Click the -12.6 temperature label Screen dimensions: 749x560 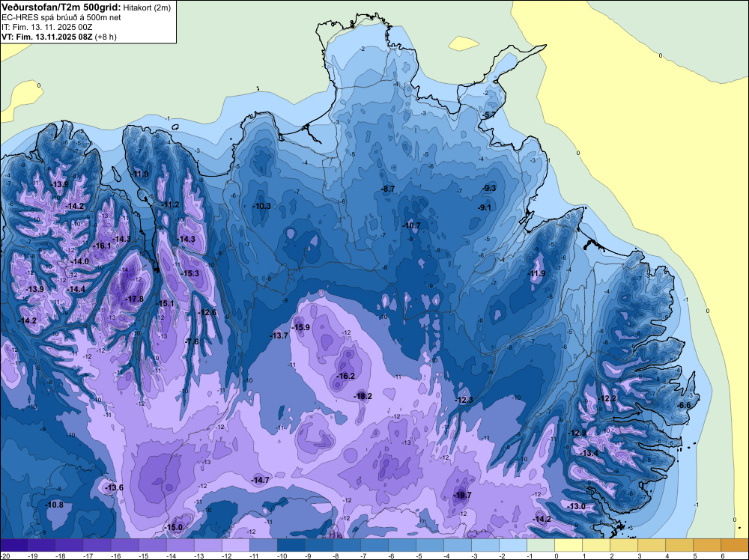click(207, 313)
